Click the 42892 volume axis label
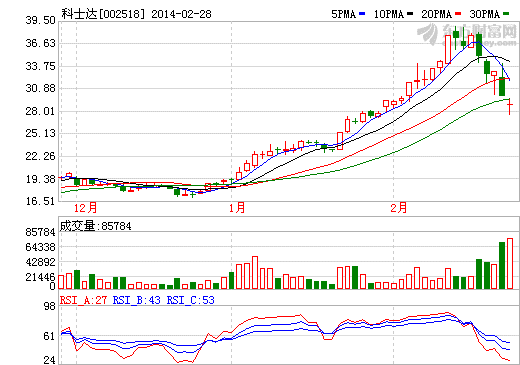This screenshot has height=365, width=520. coord(40,262)
